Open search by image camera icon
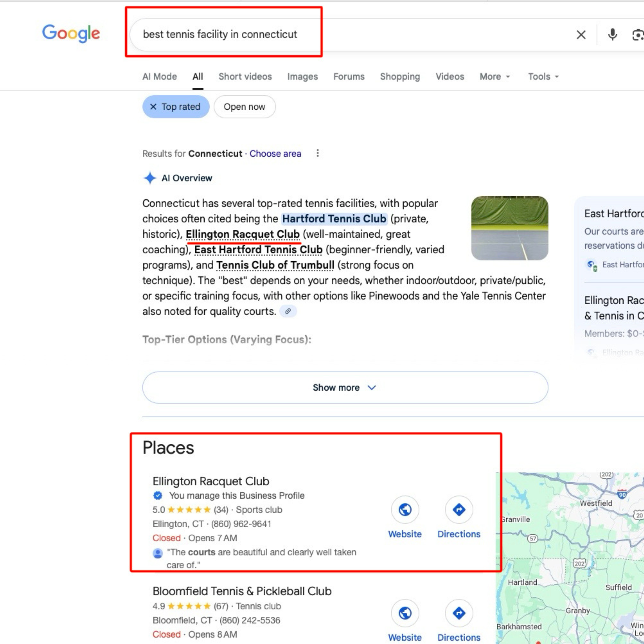Viewport: 644px width, 644px height. (638, 35)
